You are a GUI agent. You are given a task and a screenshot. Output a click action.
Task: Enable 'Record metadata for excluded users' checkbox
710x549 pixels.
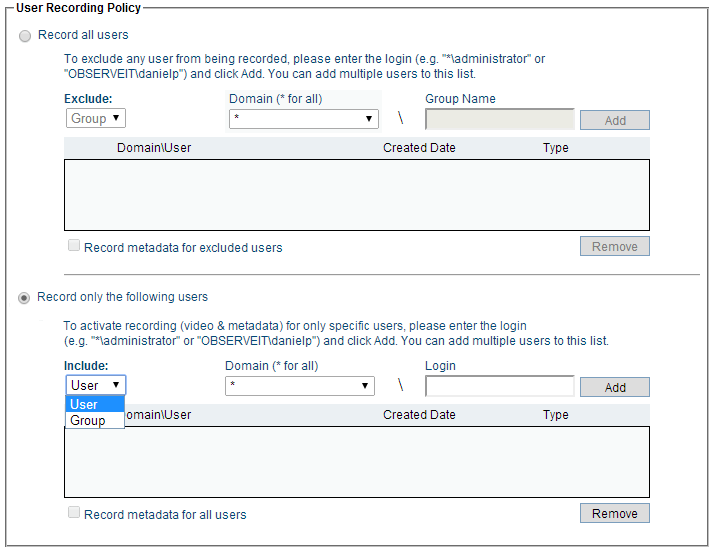[74, 246]
